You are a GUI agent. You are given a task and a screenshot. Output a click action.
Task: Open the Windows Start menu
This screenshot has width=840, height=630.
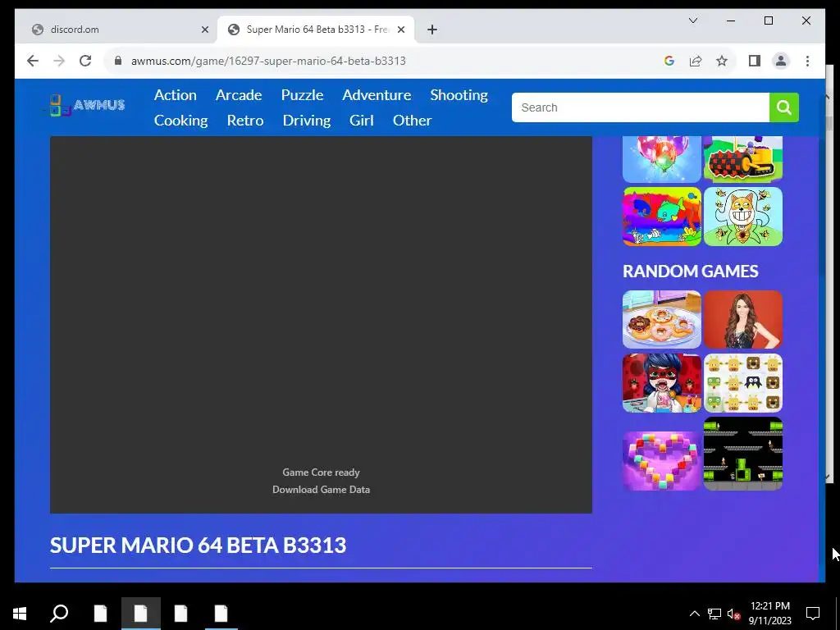click(x=20, y=614)
